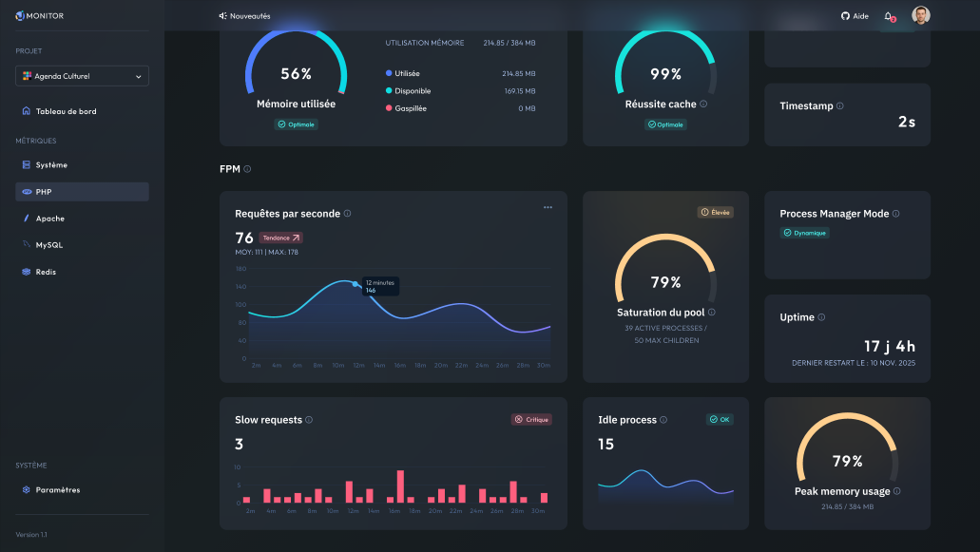Image resolution: width=980 pixels, height=552 pixels.
Task: Open the Redis metrics page
Action: pyautogui.click(x=82, y=272)
